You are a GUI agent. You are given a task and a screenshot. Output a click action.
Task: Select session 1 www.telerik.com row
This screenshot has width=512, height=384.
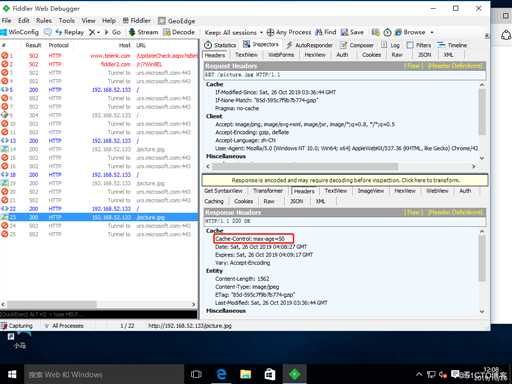point(99,56)
